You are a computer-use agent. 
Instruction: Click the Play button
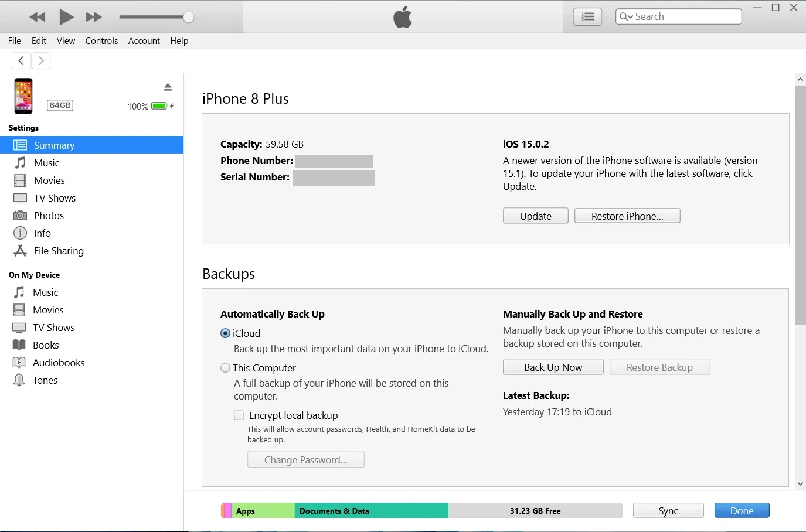point(66,17)
